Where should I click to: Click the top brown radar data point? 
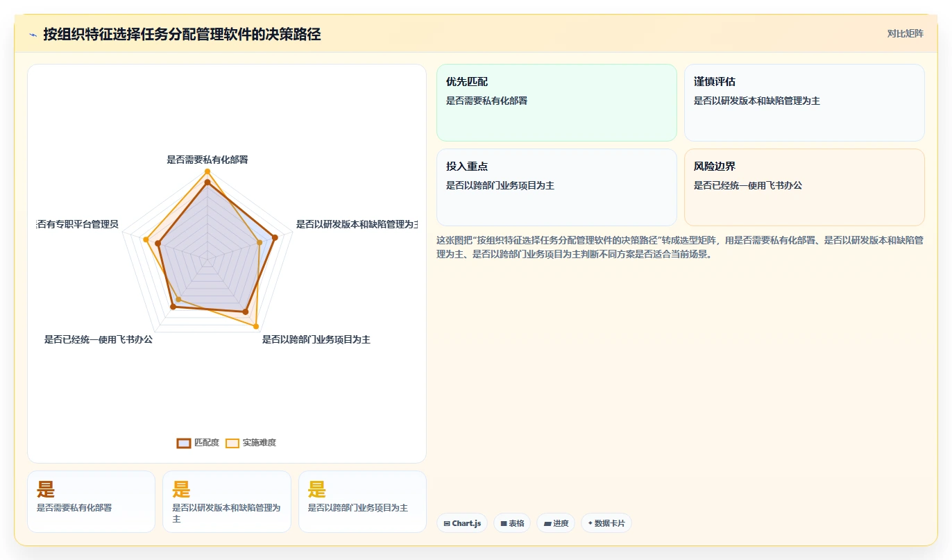(207, 183)
